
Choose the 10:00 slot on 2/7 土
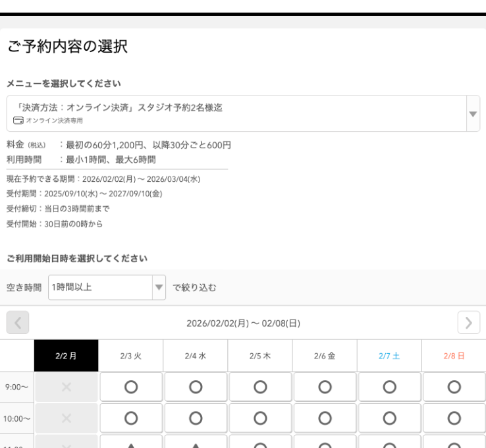point(390,418)
